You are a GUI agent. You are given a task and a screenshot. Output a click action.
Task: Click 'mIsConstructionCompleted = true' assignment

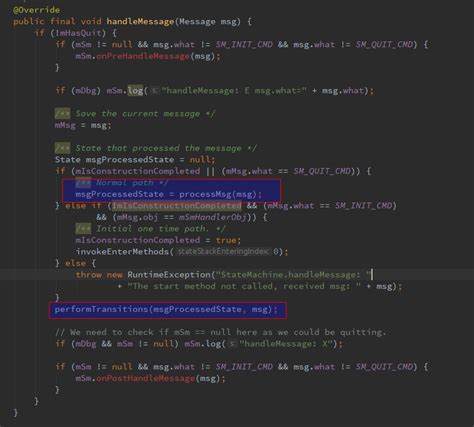[158, 240]
